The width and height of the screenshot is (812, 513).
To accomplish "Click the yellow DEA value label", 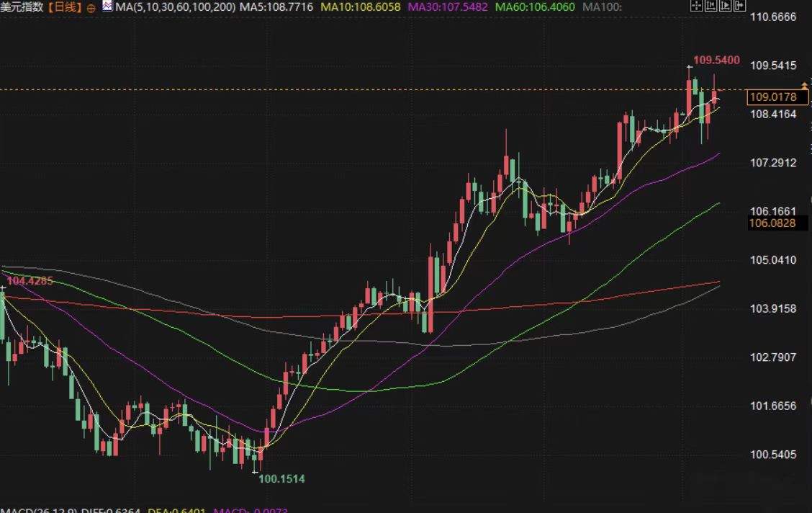I will coord(176,510).
